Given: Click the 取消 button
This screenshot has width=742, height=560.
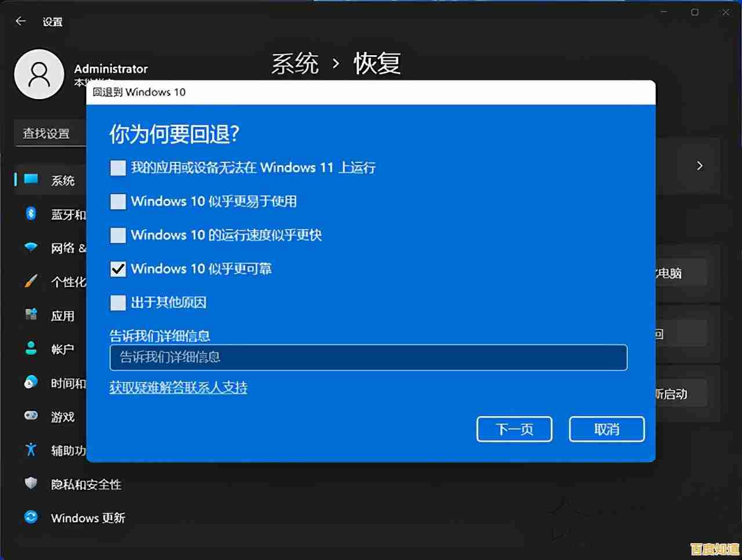Looking at the screenshot, I should [606, 429].
